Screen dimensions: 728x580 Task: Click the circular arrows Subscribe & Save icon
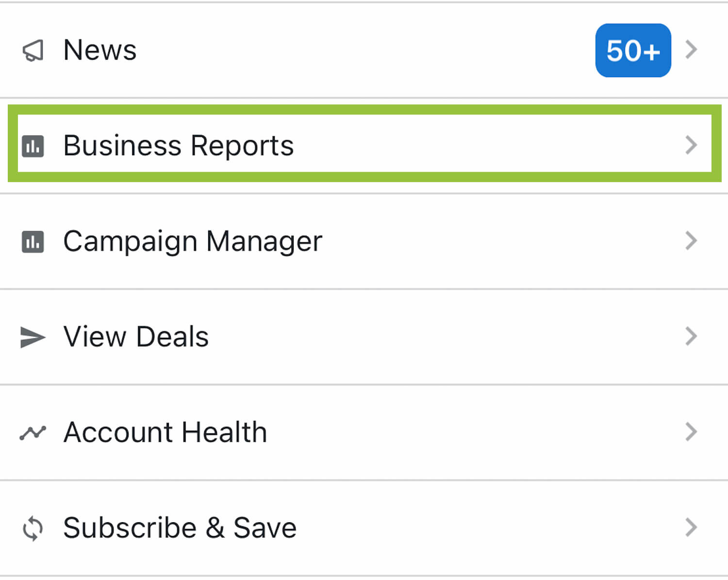tap(33, 528)
